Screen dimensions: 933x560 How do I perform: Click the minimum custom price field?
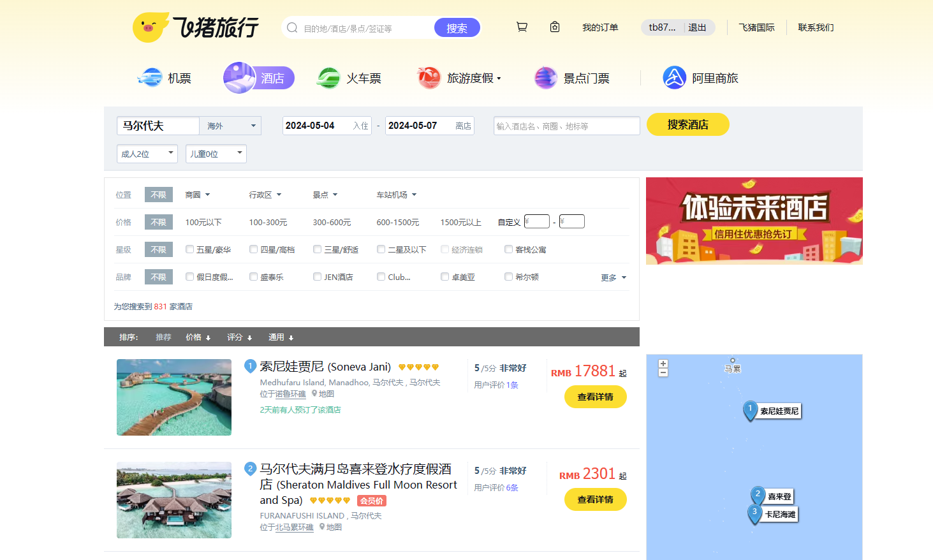click(x=537, y=221)
